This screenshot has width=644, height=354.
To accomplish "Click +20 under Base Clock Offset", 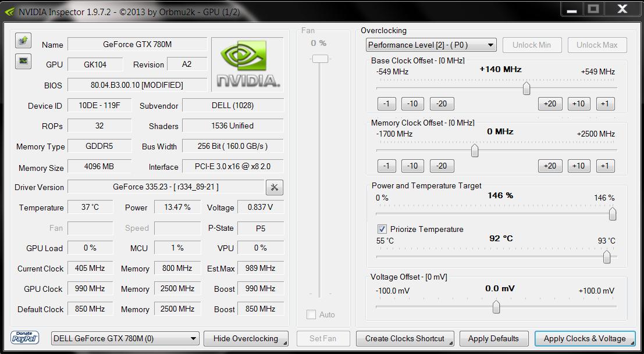I will (550, 104).
